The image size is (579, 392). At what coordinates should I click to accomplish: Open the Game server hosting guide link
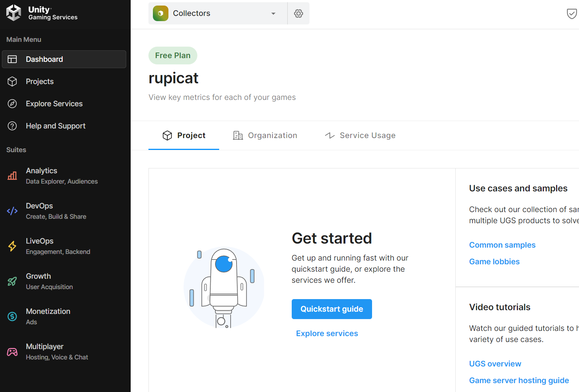click(x=519, y=381)
